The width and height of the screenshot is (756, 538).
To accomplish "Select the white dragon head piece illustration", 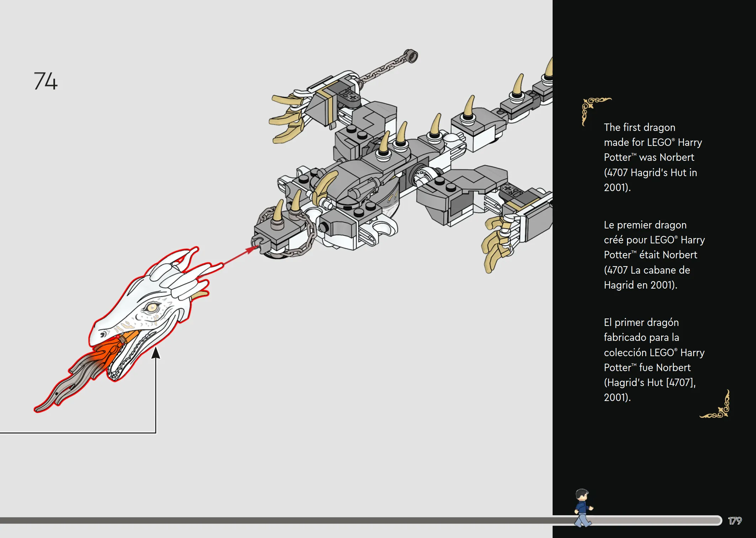I will [x=149, y=313].
